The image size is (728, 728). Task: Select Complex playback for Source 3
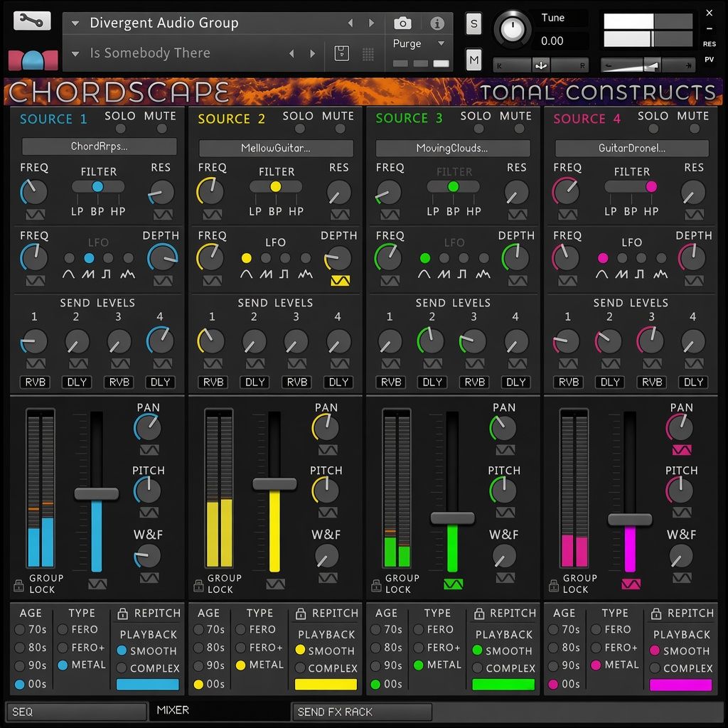pos(477,668)
